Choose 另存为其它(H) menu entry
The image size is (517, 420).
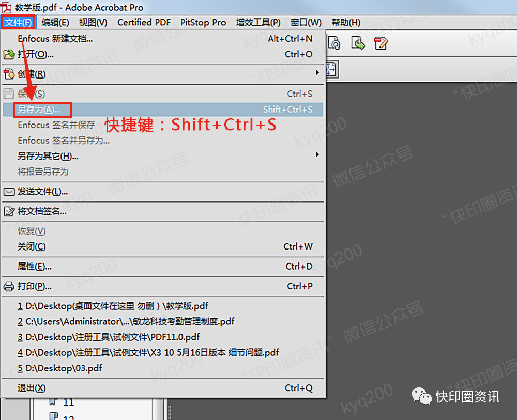point(163,156)
